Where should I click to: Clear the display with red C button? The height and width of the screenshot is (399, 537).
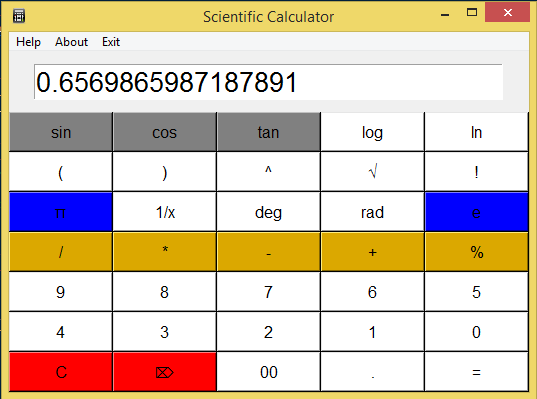point(61,372)
